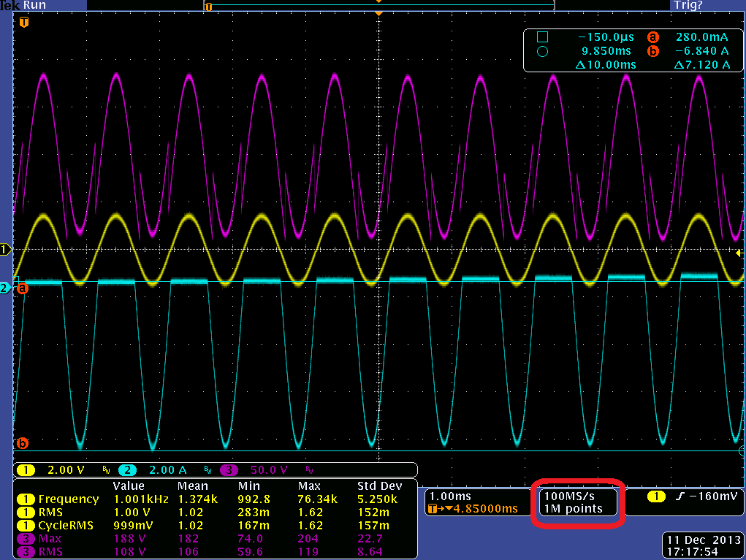Image resolution: width=746 pixels, height=560 pixels.
Task: Click the 5.250k frequency std dev value
Action: (377, 499)
